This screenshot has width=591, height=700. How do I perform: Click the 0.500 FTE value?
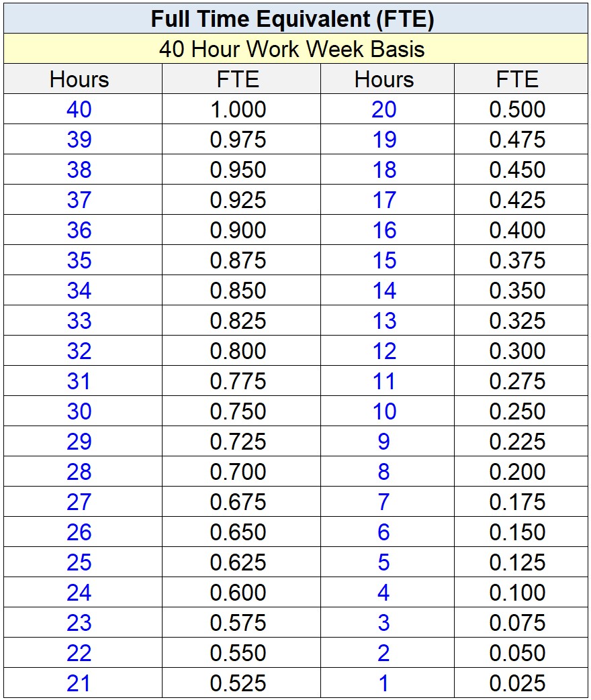tap(520, 109)
